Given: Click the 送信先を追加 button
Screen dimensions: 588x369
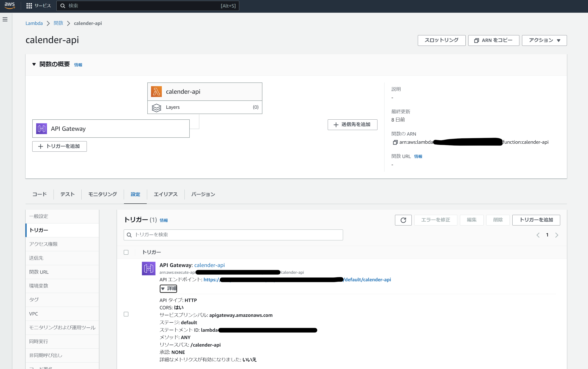Looking at the screenshot, I should 352,125.
